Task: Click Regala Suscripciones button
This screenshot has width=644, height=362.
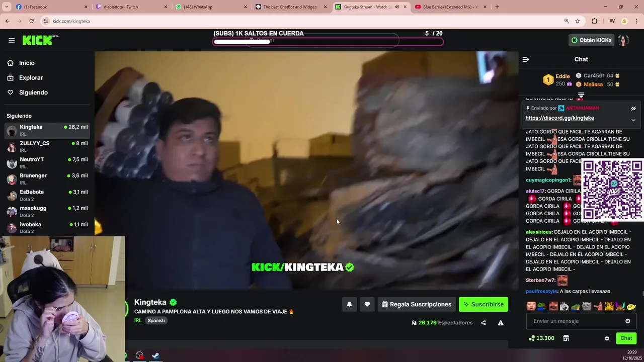Action: tap(417, 304)
